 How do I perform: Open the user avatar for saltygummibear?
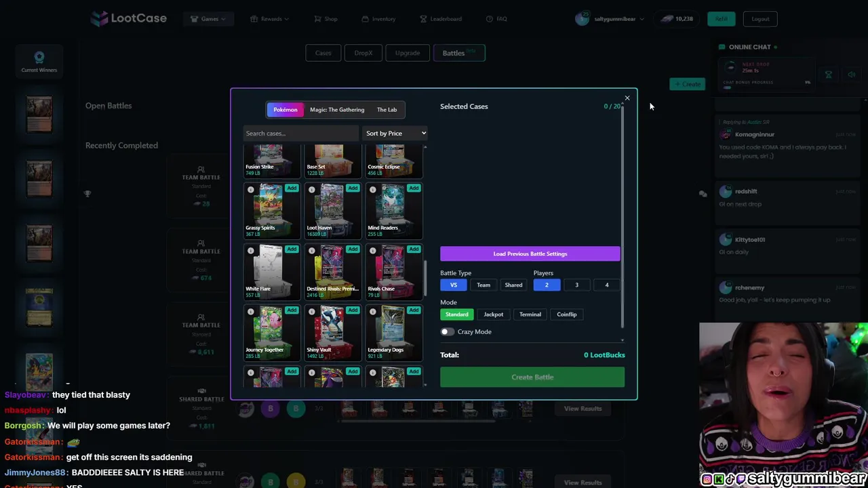(581, 19)
